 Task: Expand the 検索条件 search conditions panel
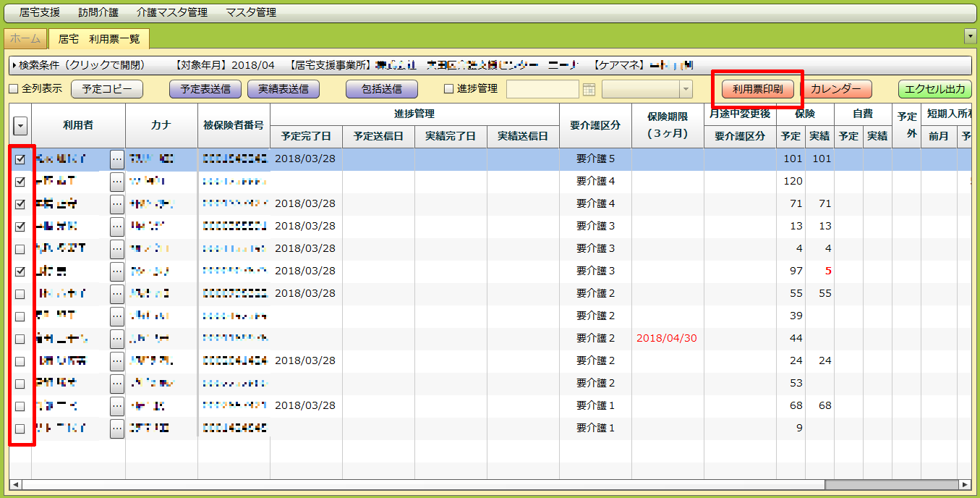pyautogui.click(x=14, y=66)
